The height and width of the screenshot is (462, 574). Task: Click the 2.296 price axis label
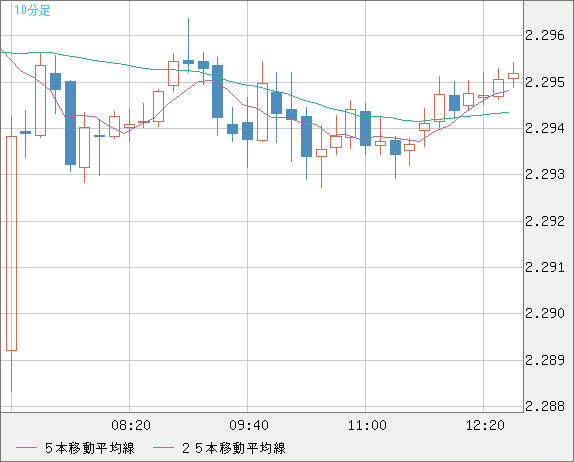coord(545,36)
